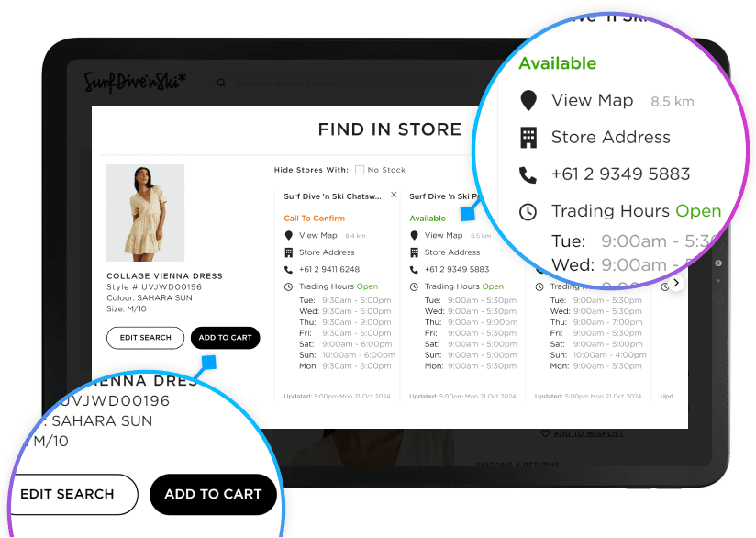Click the Sat: 9:00am - 6:00pm hours row
The width and height of the screenshot is (756, 538).
tap(345, 344)
